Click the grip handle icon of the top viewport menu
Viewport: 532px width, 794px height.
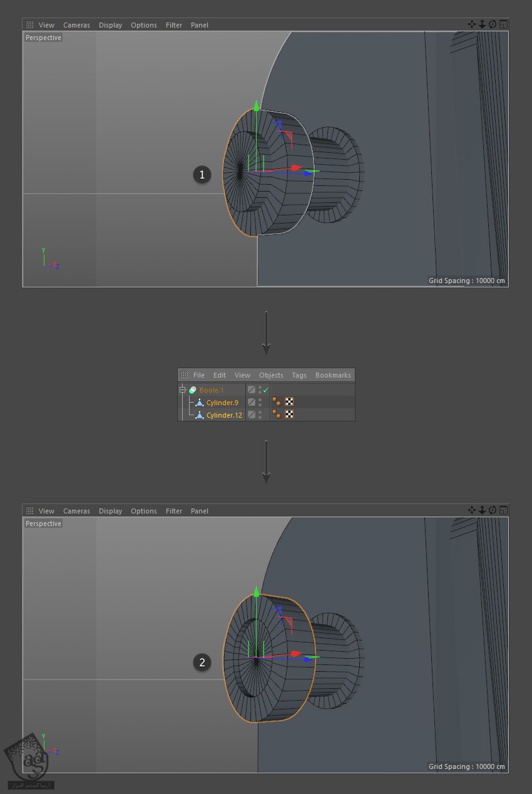29,25
